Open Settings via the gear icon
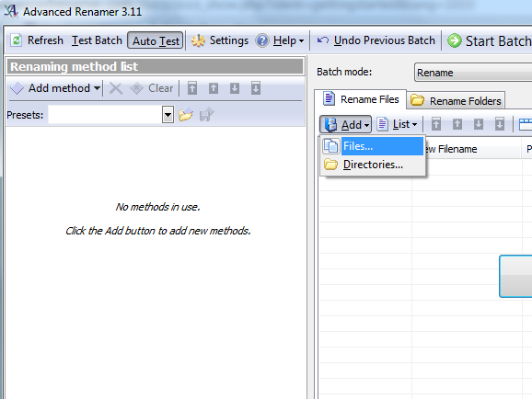 pyautogui.click(x=198, y=40)
